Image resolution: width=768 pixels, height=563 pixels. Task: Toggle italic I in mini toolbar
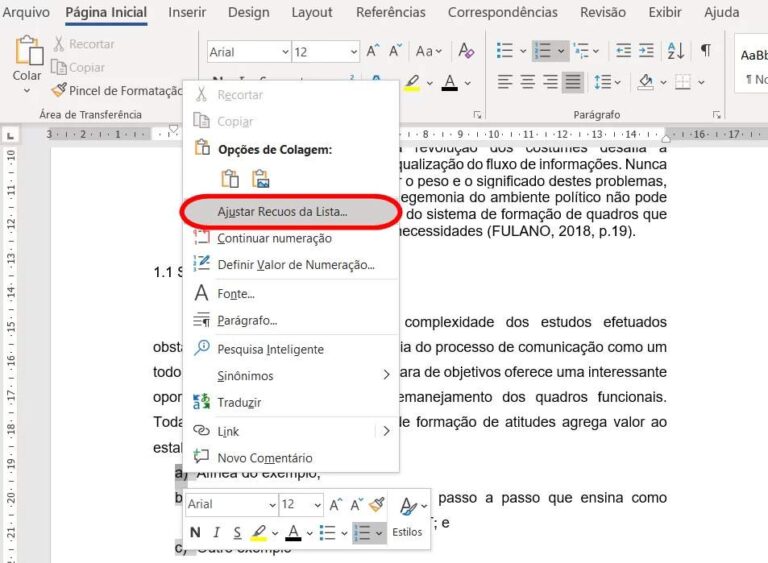tap(216, 532)
